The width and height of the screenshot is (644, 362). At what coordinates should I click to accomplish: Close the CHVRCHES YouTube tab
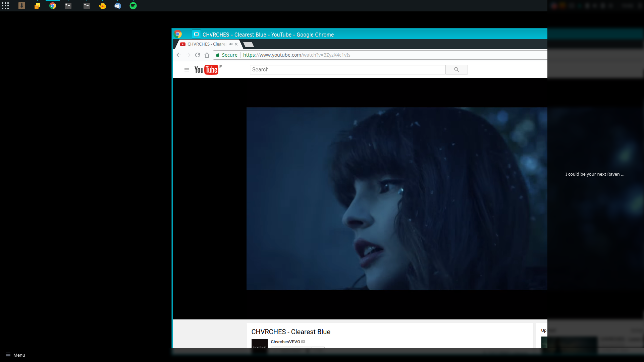coord(236,44)
